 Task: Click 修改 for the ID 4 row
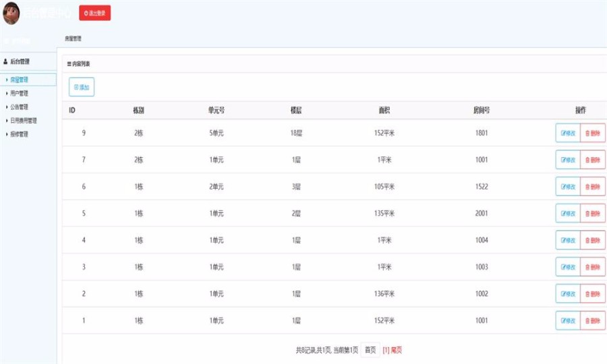coord(568,240)
